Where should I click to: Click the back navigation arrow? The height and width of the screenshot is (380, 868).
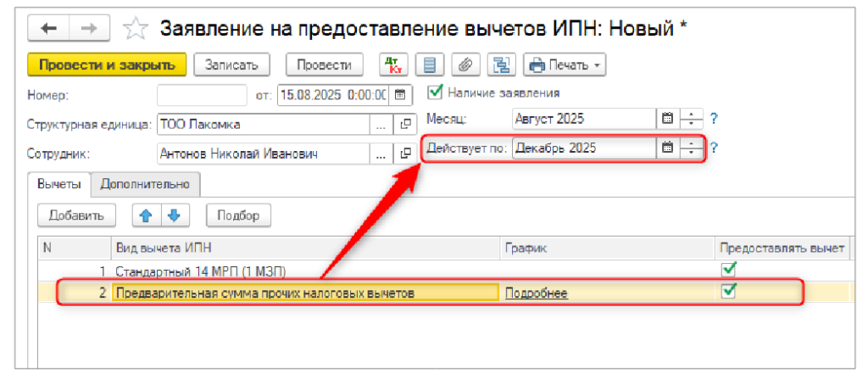pos(48,30)
